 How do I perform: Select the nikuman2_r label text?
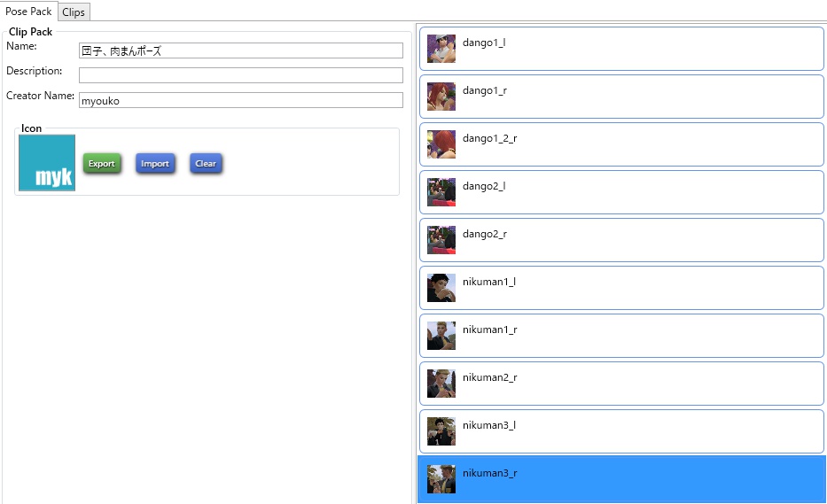tap(490, 377)
